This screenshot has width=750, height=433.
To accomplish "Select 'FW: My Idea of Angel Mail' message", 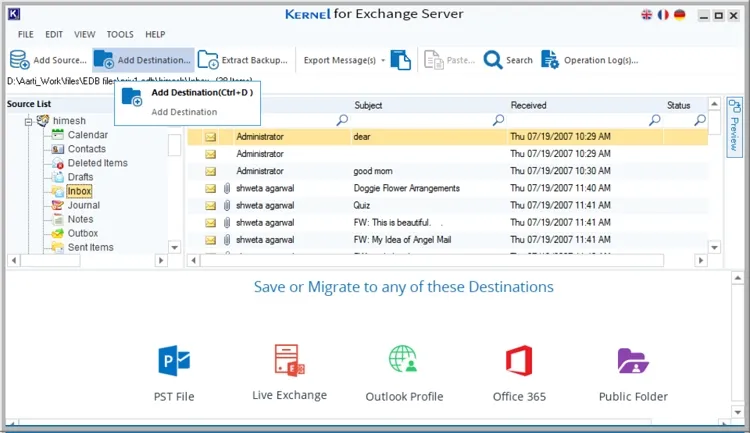I will (x=447, y=240).
